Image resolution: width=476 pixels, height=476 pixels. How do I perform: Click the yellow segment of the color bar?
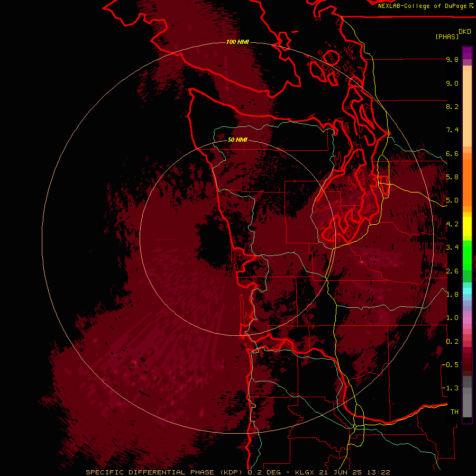coord(467,226)
